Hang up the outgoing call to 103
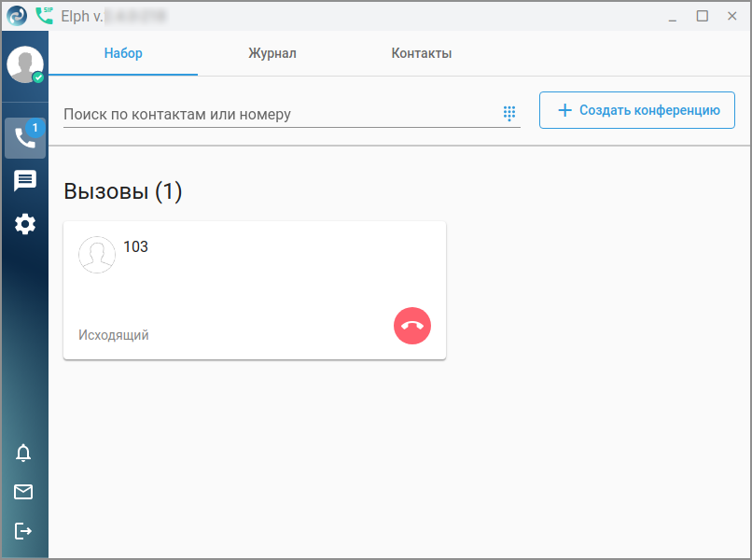 click(412, 326)
